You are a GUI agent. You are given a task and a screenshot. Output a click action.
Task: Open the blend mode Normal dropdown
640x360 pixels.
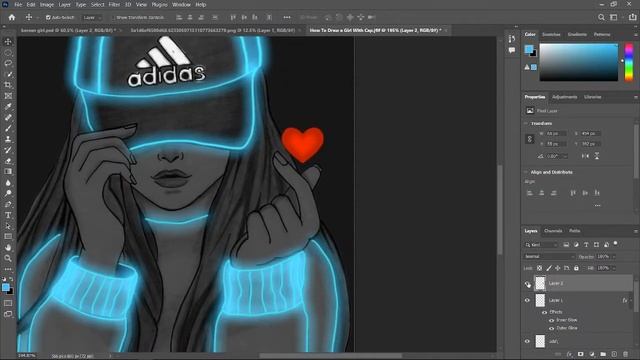coord(549,257)
